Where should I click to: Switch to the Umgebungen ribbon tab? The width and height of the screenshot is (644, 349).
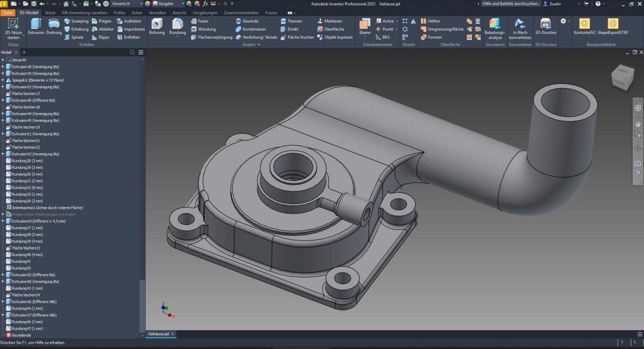click(205, 13)
